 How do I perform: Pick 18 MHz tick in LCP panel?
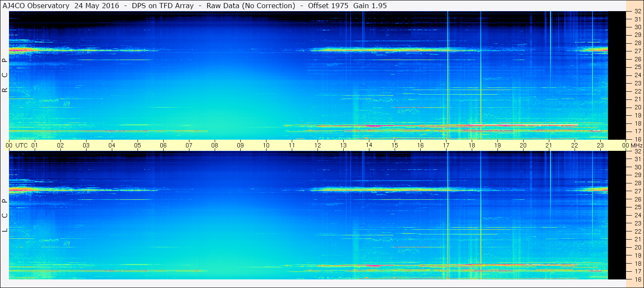(x=638, y=264)
